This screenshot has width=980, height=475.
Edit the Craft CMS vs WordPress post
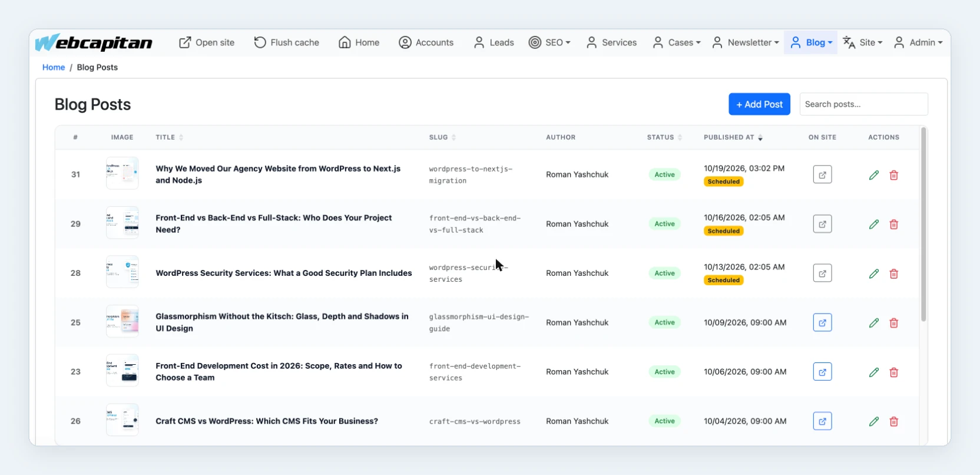[x=874, y=421]
